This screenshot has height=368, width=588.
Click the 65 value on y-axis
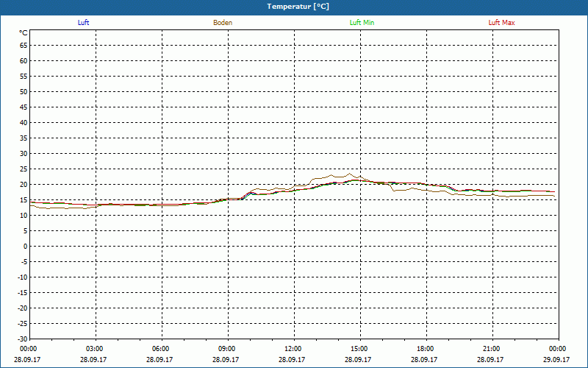pyautogui.click(x=24, y=46)
